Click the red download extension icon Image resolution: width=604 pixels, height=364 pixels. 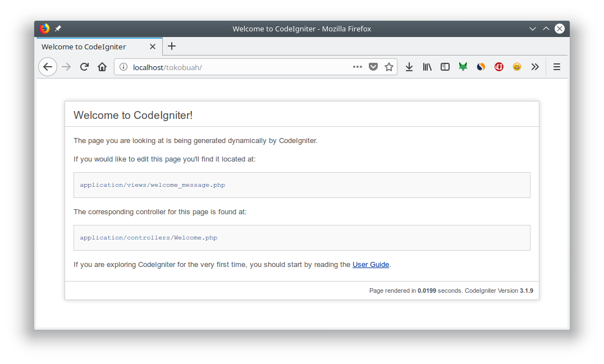coord(499,67)
